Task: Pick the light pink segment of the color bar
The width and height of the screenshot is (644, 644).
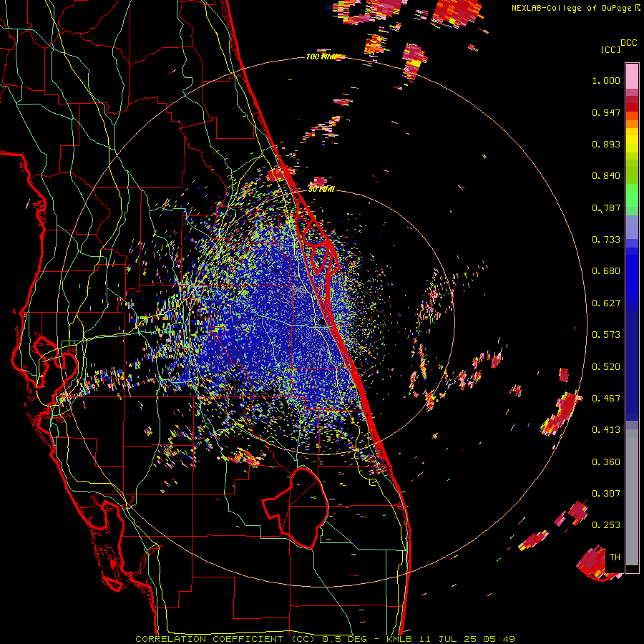Action: coord(632,76)
